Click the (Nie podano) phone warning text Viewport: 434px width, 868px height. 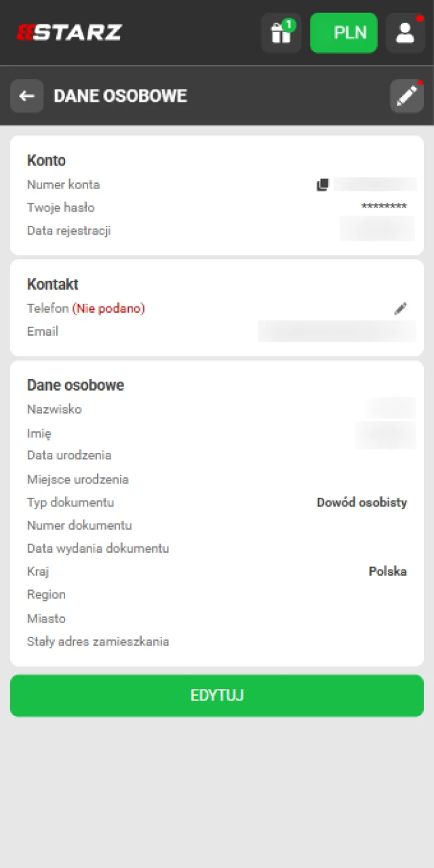pos(107,308)
